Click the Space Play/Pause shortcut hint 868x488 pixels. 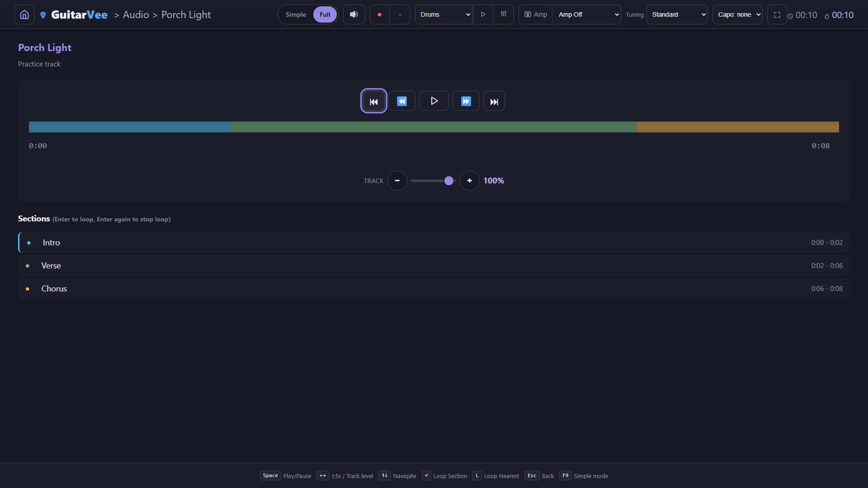[286, 476]
